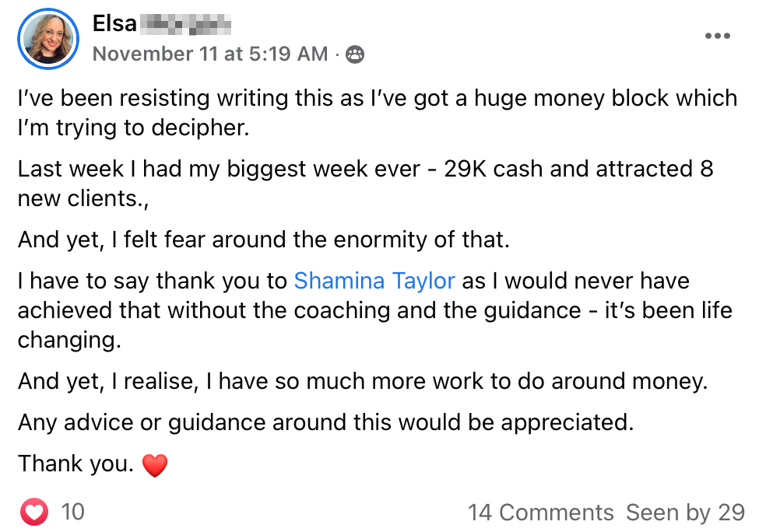Image resolution: width=766 pixels, height=532 pixels.
Task: View who reacted via the 10 count
Action: [x=72, y=512]
